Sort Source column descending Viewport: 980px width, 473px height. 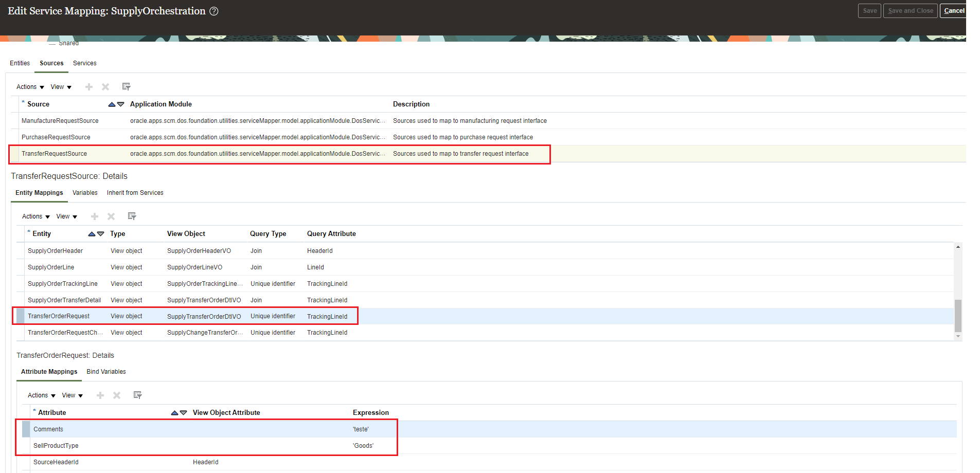(x=121, y=104)
